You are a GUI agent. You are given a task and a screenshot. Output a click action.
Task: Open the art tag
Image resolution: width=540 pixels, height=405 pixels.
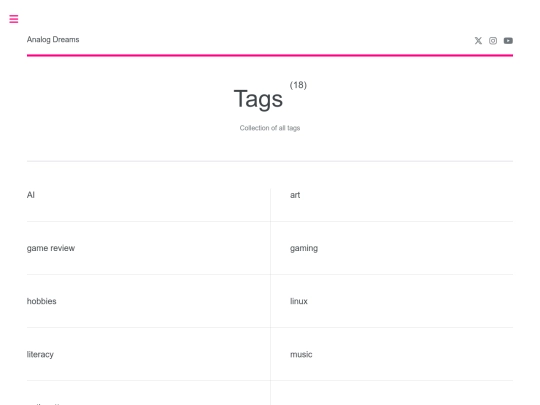pyautogui.click(x=295, y=195)
